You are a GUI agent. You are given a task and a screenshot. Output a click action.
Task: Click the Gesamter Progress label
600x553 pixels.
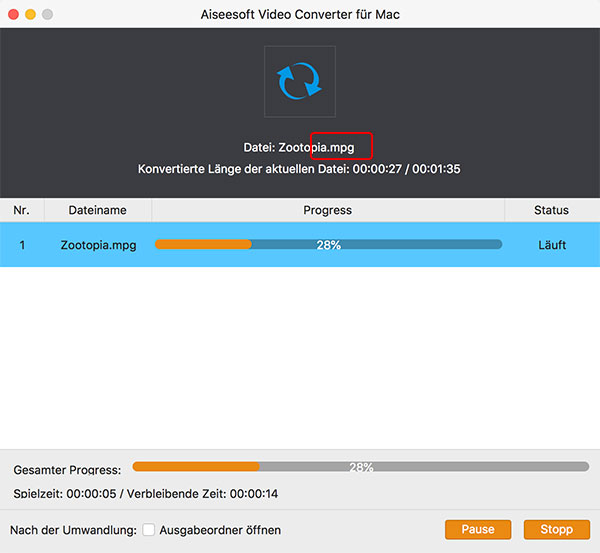tap(67, 470)
